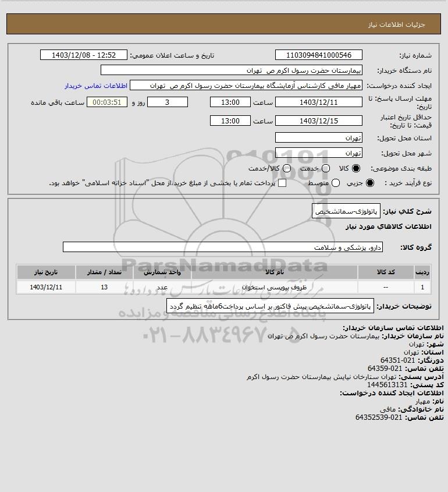Click the item name ظروف بیوپسی استخوان cell

pos(274,287)
